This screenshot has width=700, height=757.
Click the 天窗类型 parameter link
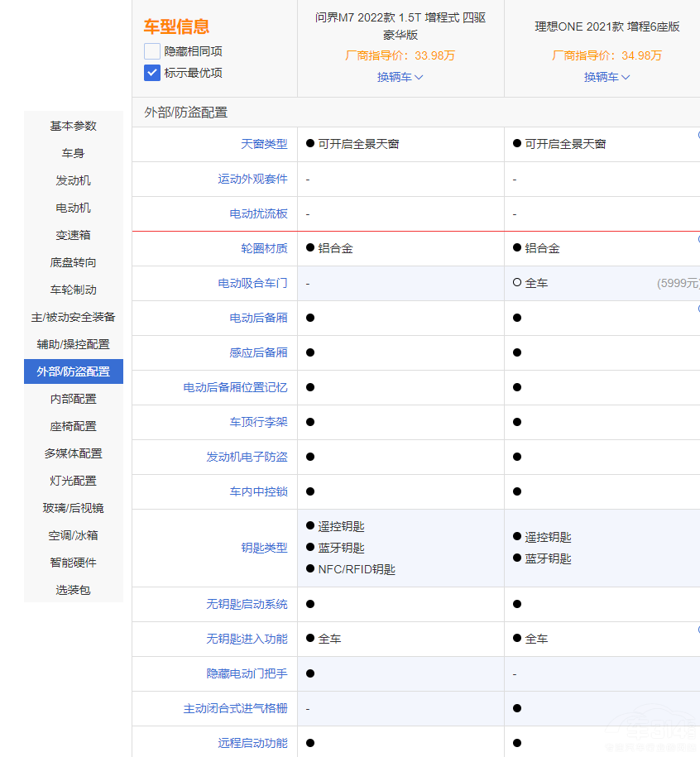coord(264,144)
